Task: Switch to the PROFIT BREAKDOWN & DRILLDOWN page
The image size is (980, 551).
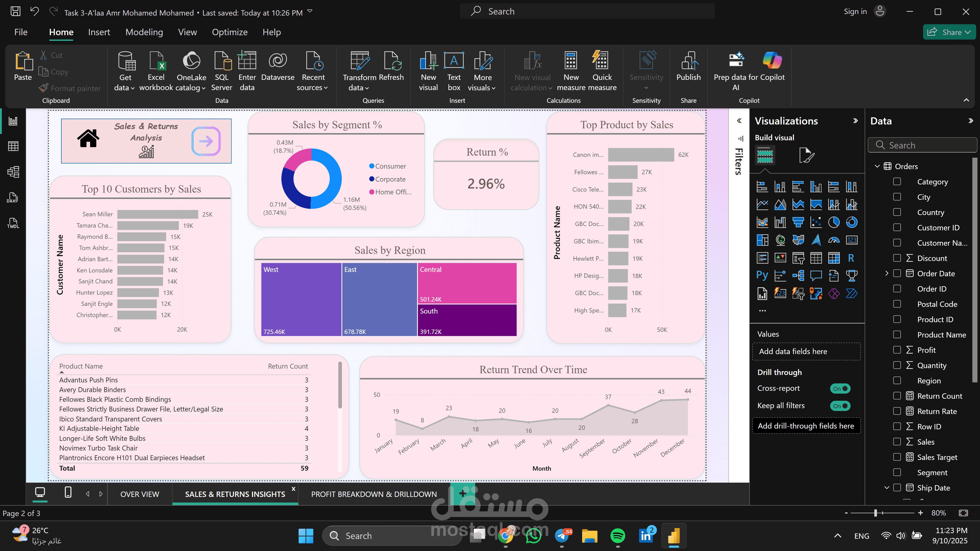Action: pos(374,494)
